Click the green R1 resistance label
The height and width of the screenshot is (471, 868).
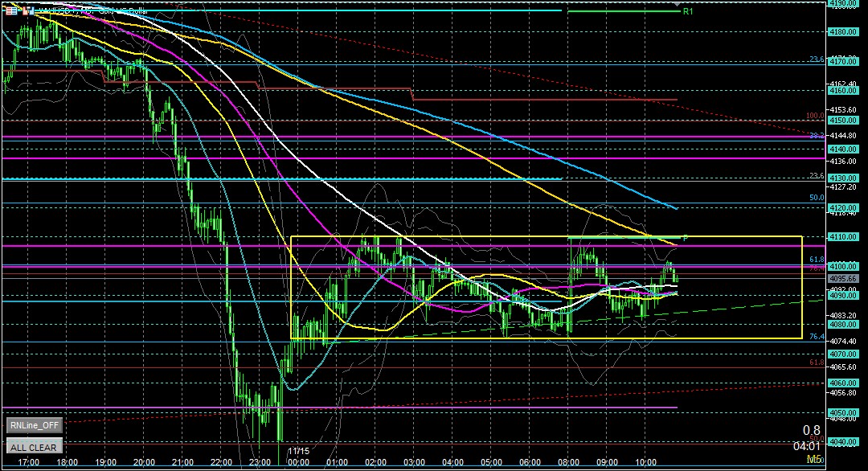coord(687,12)
